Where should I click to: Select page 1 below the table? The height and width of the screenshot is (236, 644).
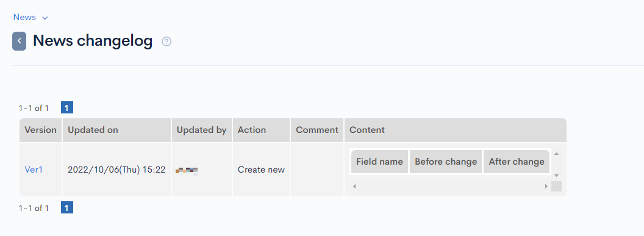coord(67,208)
